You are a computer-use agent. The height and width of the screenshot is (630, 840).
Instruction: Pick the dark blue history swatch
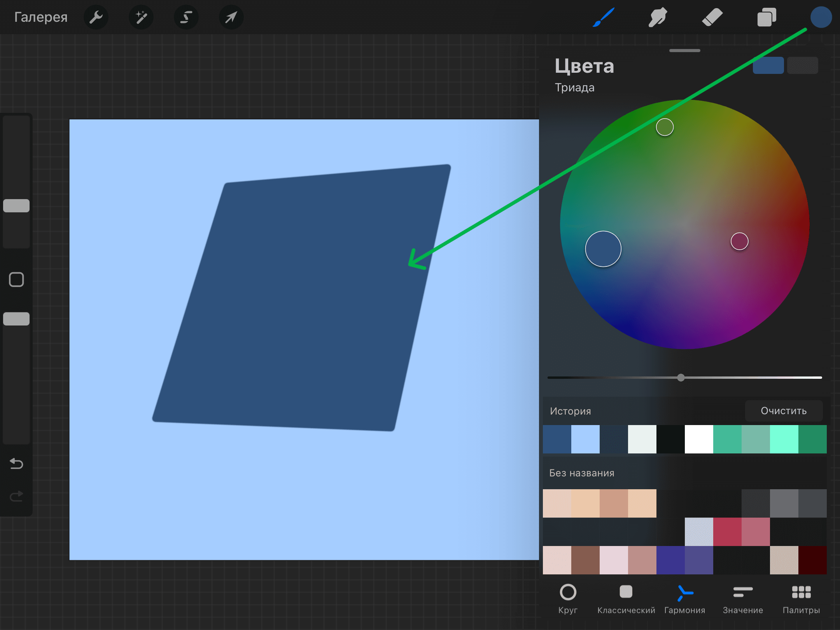tap(557, 439)
